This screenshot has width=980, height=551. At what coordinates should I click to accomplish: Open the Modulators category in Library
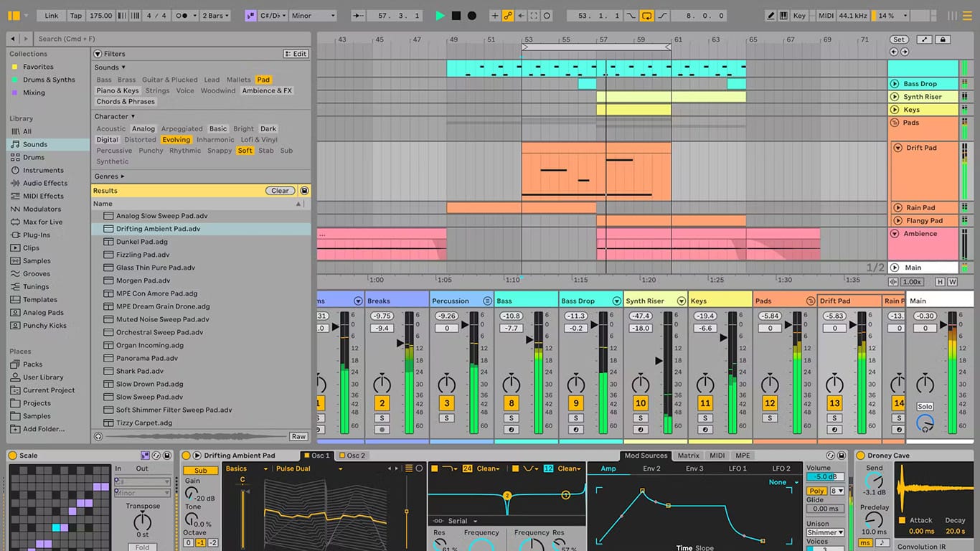(42, 209)
